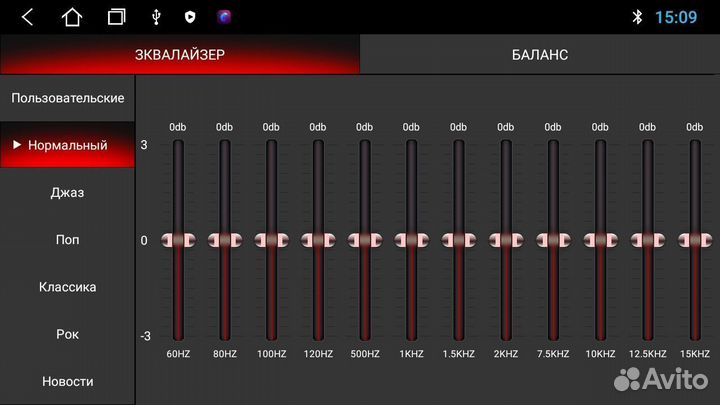
Task: Apply the Рок equalizer preset
Action: [x=67, y=334]
